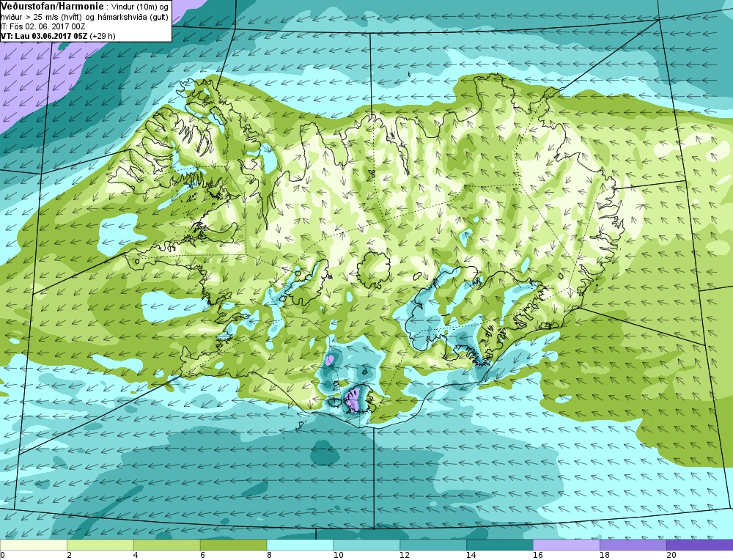Click the dark purple legend swatch above 20 m/s

(x=700, y=545)
